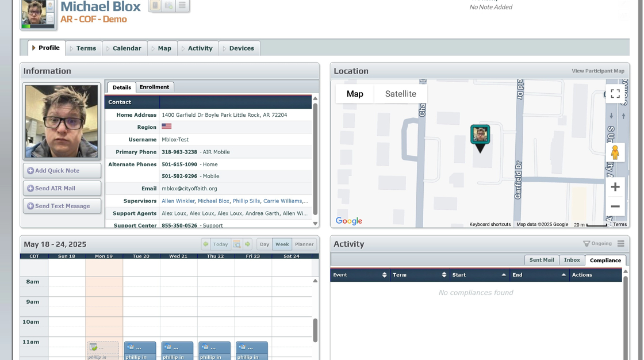Screen dimensions: 644x360
Task: Open the Terms tab
Action: 83,48
